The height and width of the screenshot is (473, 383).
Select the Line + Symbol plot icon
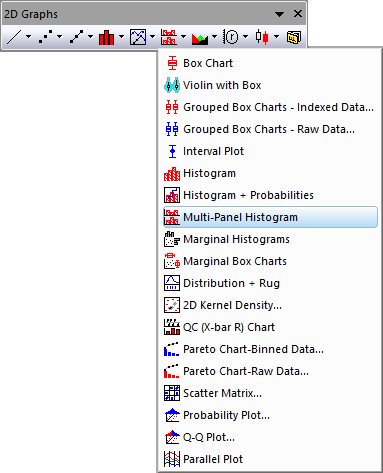76,37
